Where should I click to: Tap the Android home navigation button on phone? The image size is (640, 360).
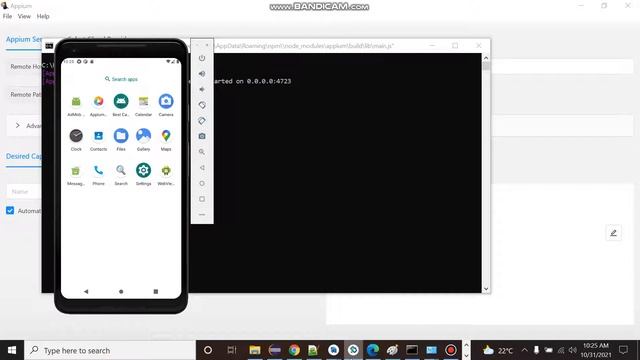(121, 291)
